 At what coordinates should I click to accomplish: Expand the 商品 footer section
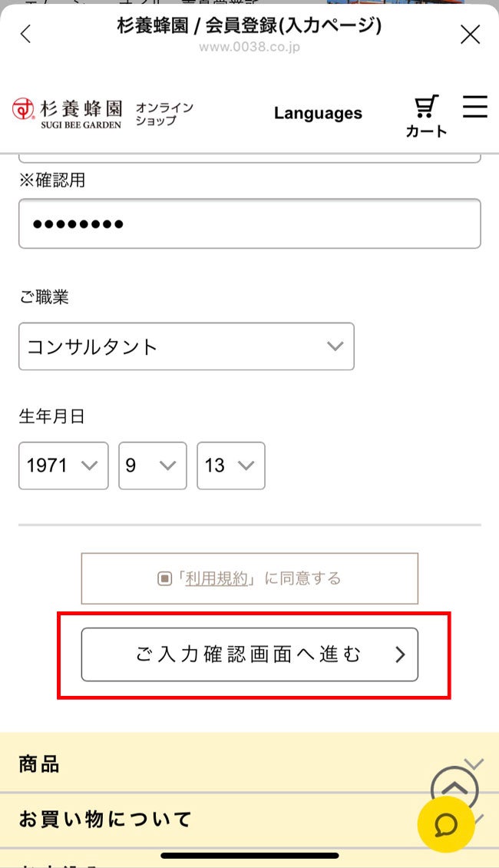click(230, 764)
